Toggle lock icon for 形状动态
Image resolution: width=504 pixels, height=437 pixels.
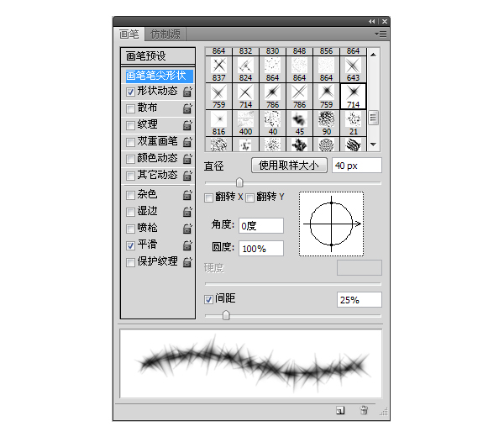[187, 92]
